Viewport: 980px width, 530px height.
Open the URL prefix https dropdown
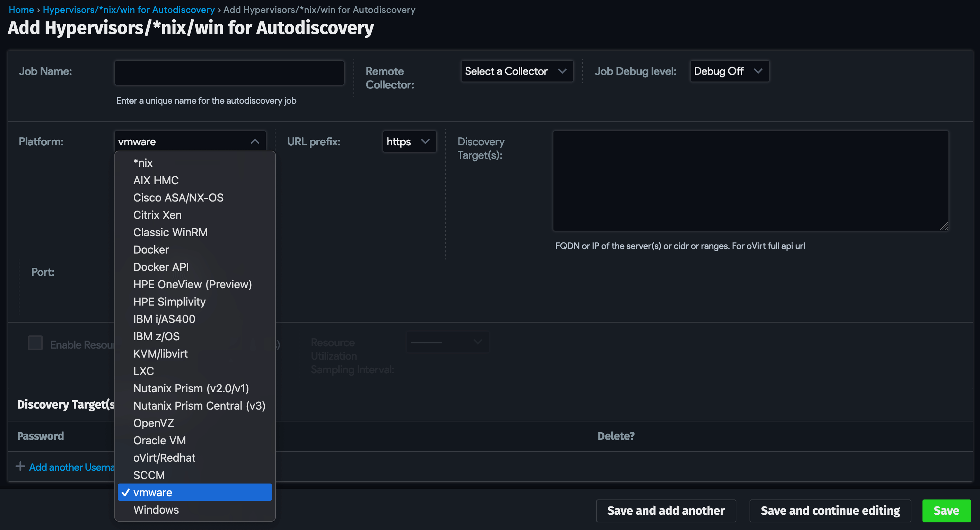pos(409,141)
